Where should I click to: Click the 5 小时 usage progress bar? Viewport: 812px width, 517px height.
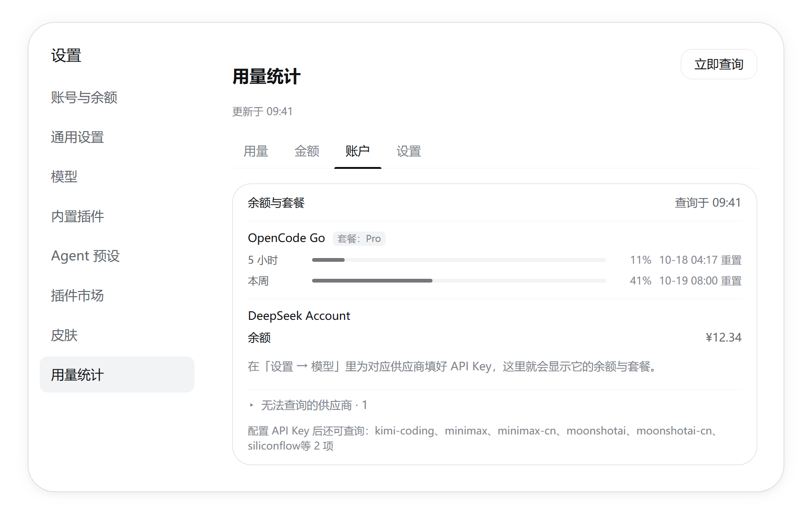(459, 260)
